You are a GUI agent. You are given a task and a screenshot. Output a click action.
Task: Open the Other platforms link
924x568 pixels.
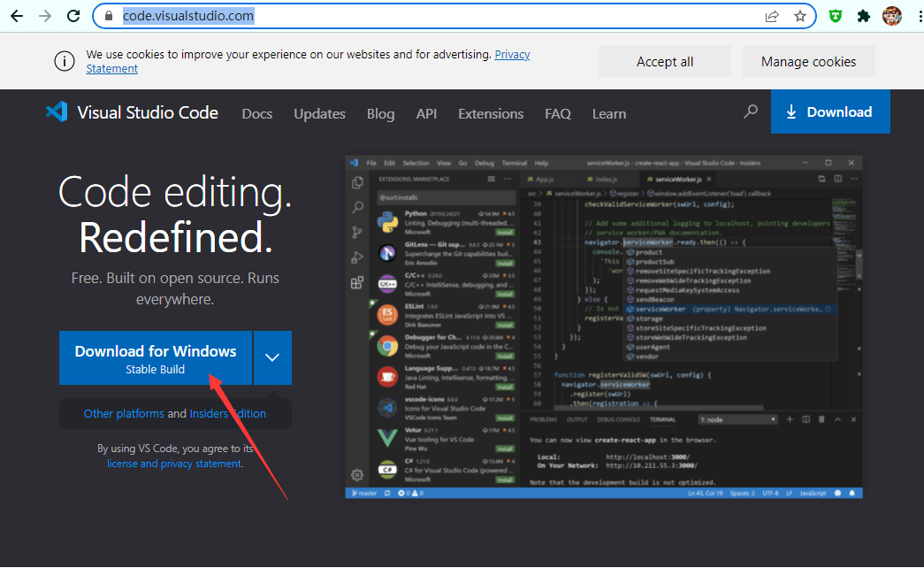point(124,413)
